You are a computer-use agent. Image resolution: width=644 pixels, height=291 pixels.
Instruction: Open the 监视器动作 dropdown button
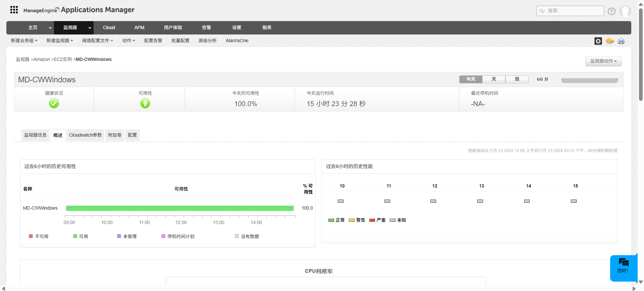pyautogui.click(x=603, y=61)
